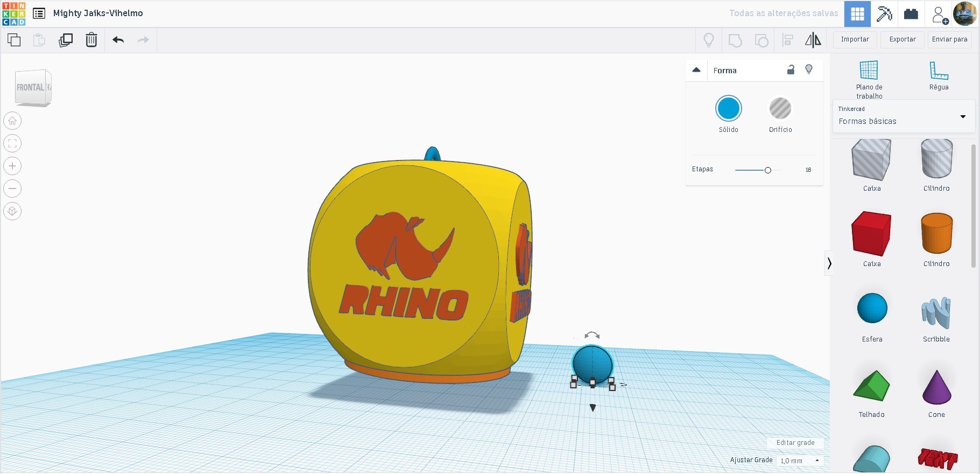Select the Régua ruler tool
Image resolution: width=980 pixels, height=474 pixels.
[x=939, y=76]
